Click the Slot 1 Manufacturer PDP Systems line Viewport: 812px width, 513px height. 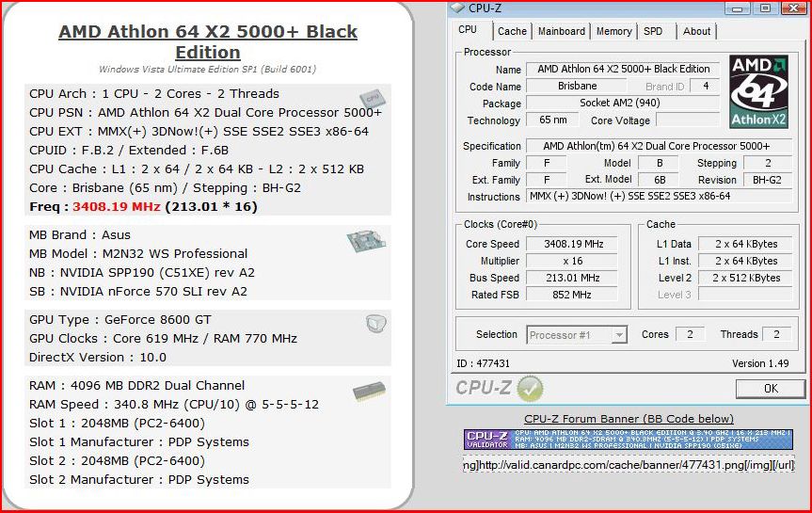pyautogui.click(x=139, y=442)
